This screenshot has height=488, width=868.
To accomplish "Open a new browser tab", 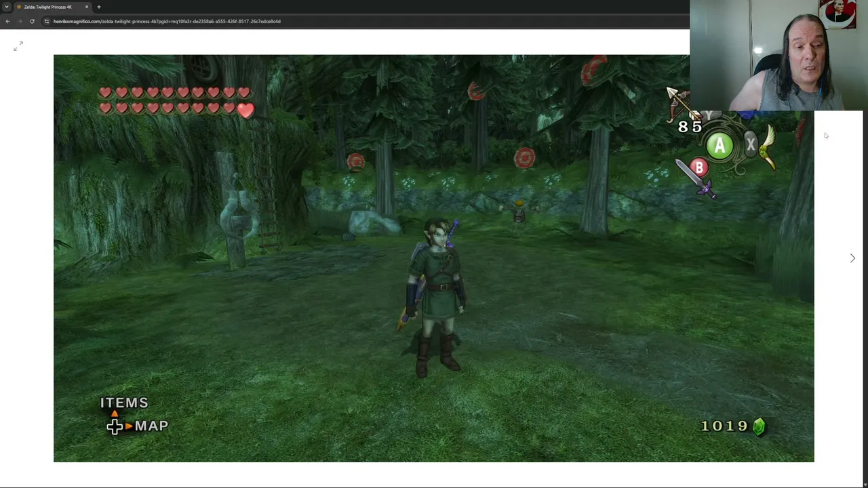I will pos(99,7).
